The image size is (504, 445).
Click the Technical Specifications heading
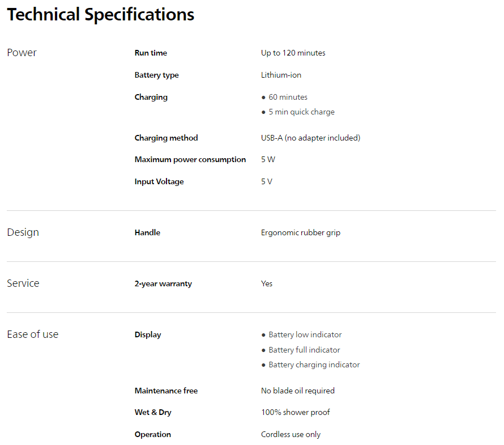click(100, 15)
